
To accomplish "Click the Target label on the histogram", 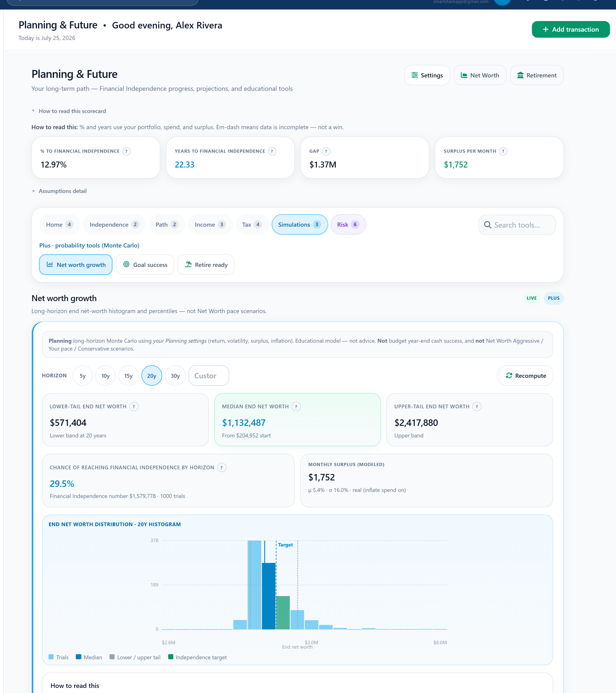I will [285, 545].
